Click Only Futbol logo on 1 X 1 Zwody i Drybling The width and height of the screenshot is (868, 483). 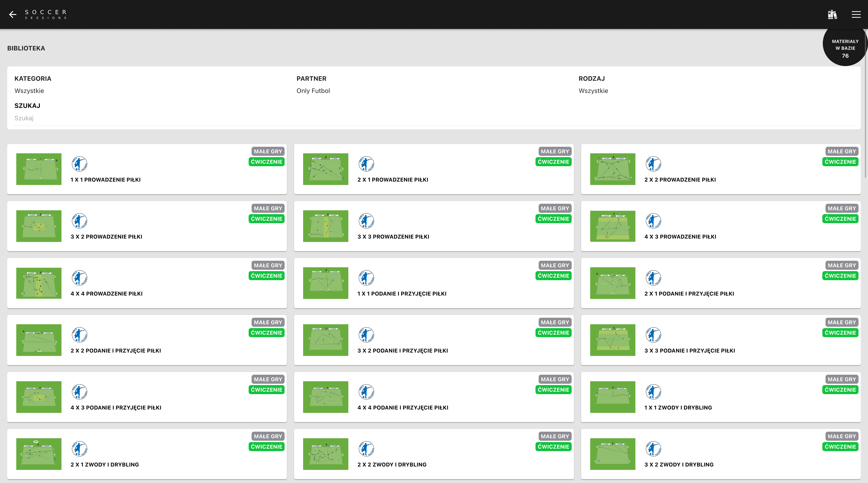click(x=653, y=392)
